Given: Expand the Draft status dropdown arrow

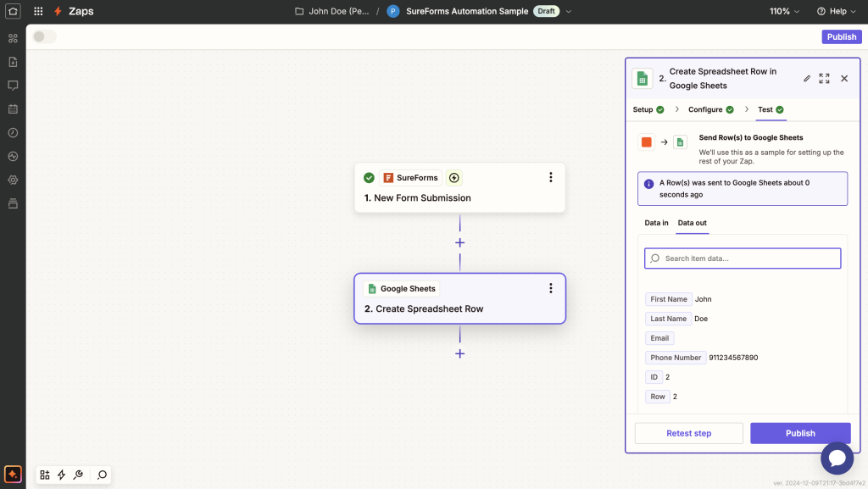Looking at the screenshot, I should [569, 12].
